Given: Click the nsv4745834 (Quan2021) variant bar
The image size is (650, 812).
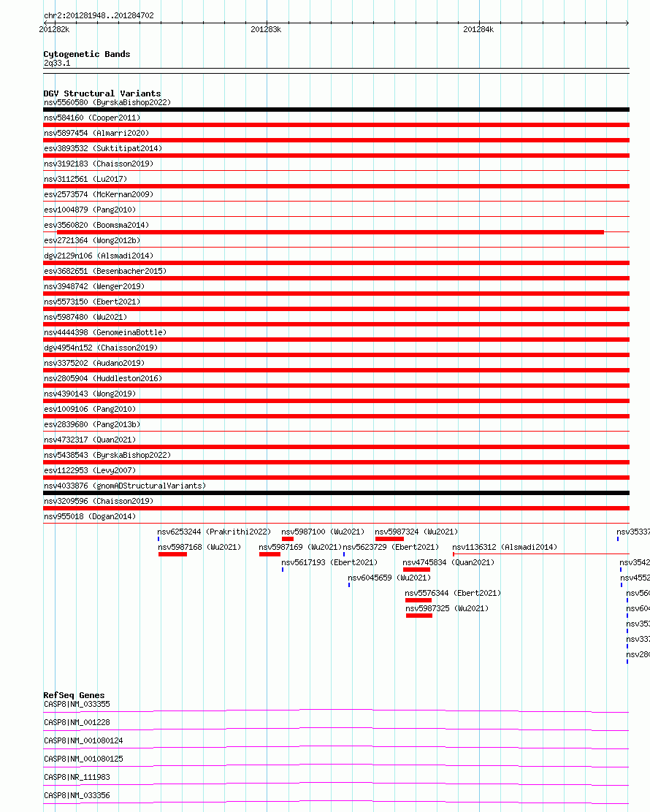Looking at the screenshot, I should tap(416, 570).
